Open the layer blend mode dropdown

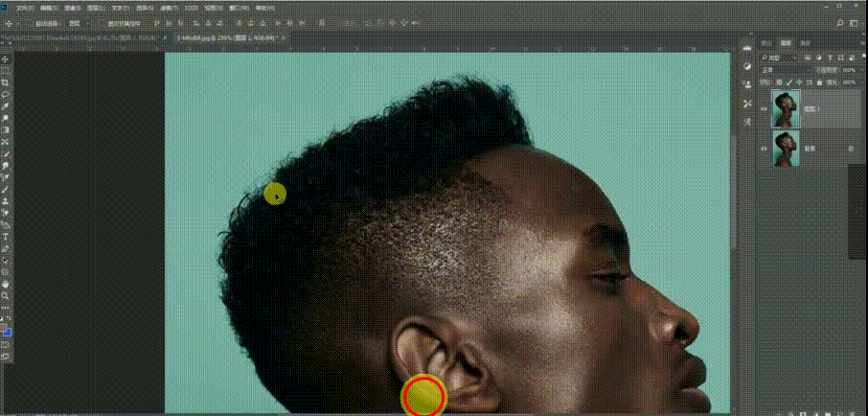tap(785, 70)
